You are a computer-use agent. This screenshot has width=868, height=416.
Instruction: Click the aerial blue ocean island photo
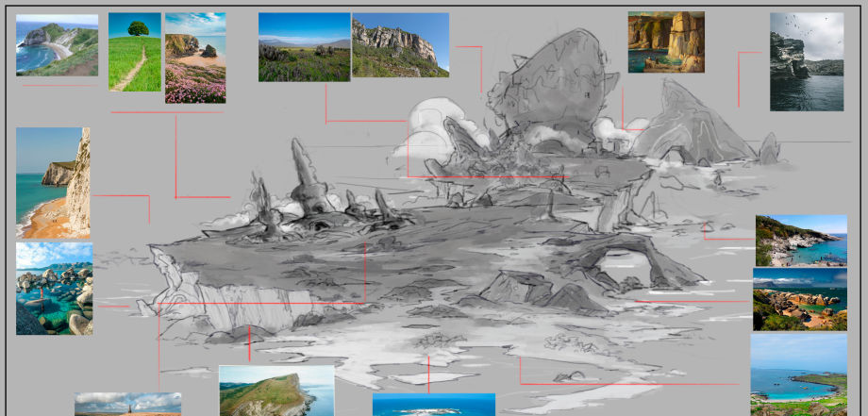pyautogui.click(x=434, y=405)
